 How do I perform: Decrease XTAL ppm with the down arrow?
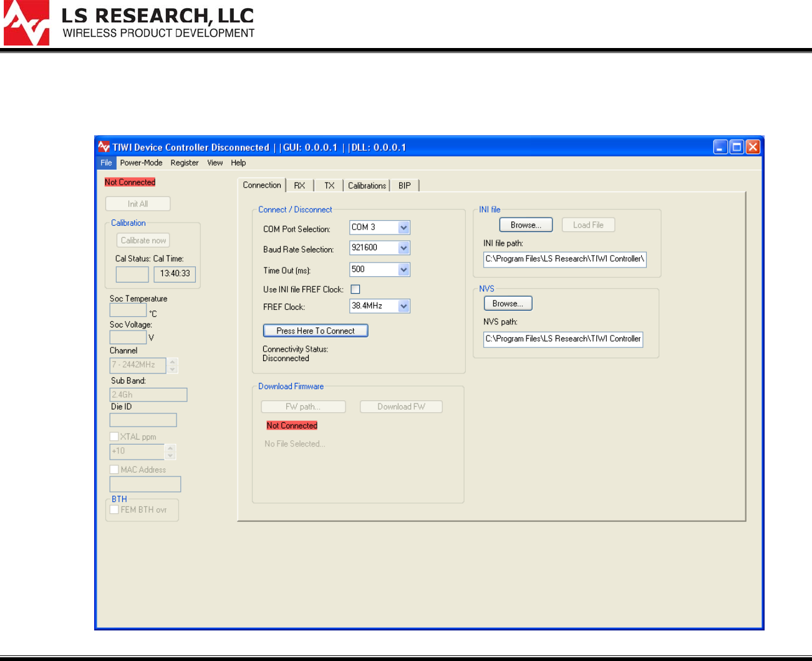(x=170, y=455)
